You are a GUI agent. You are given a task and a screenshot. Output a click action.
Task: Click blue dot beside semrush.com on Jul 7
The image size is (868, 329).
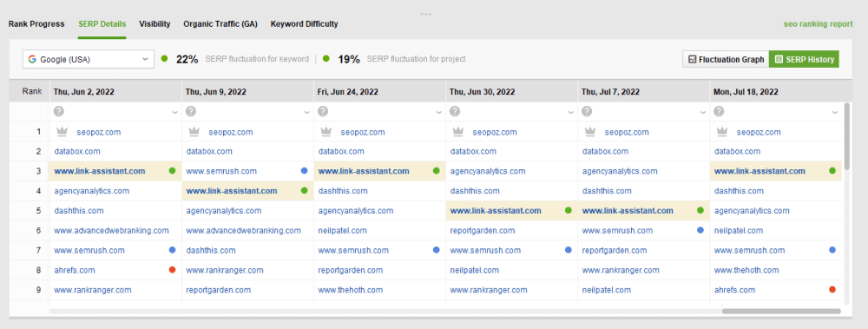700,230
